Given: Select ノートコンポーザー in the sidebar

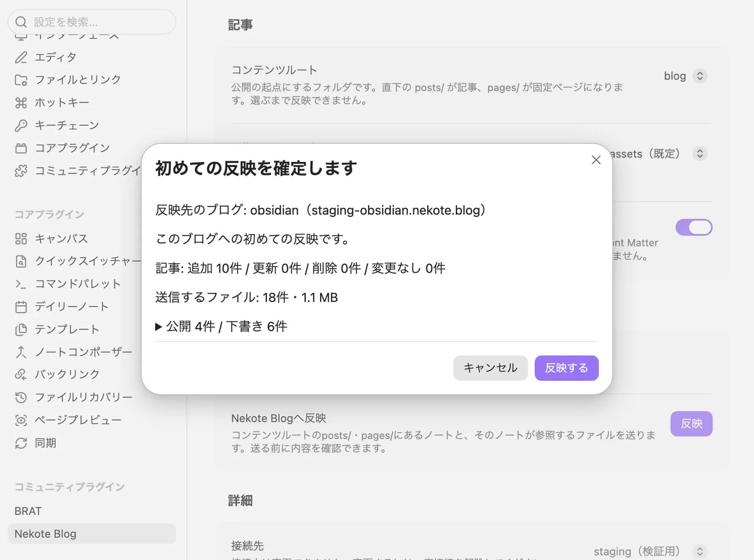Looking at the screenshot, I should pos(83,352).
